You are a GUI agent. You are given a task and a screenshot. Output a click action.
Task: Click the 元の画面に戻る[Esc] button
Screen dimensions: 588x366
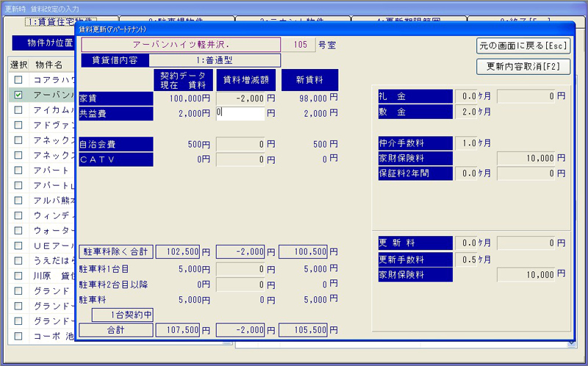click(524, 46)
